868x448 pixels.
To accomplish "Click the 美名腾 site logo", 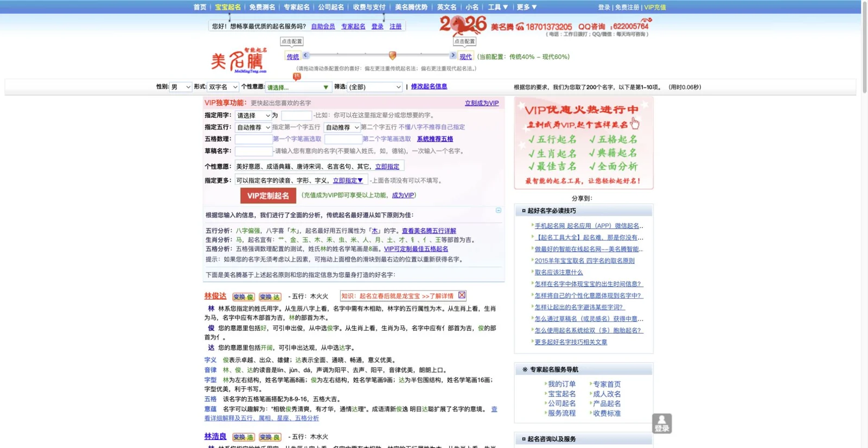I will pos(239,60).
